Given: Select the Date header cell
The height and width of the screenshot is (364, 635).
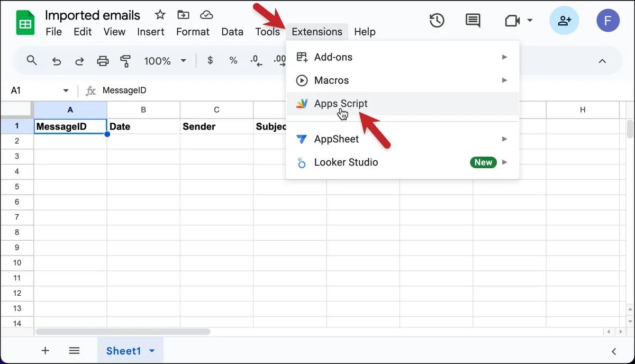Looking at the screenshot, I should pyautogui.click(x=143, y=127).
